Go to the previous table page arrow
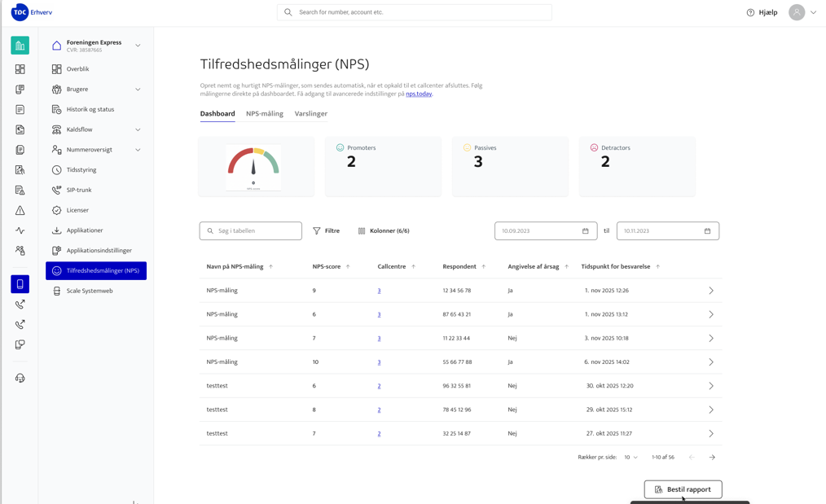The height and width of the screenshot is (504, 826). tap(692, 457)
